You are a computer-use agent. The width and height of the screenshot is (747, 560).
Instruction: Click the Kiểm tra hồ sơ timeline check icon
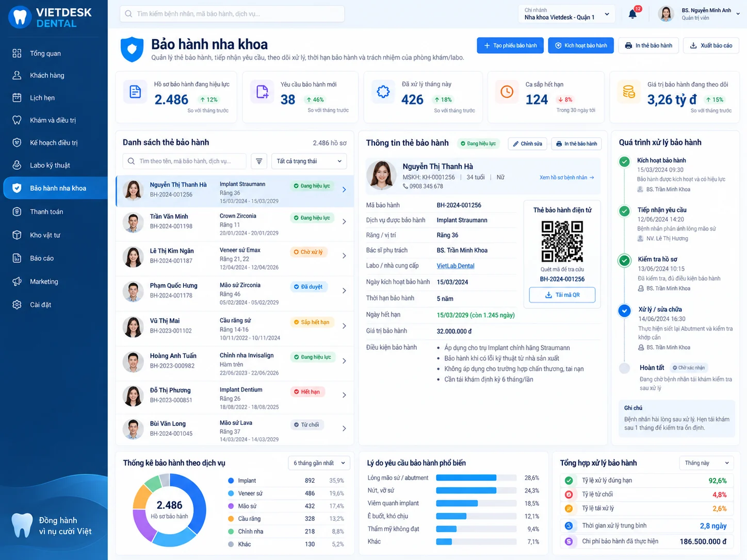(x=624, y=260)
